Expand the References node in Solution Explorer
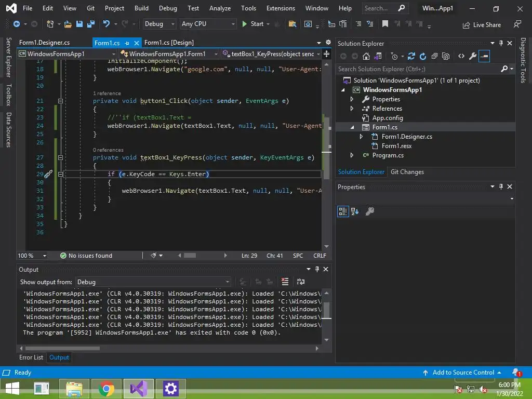Image resolution: width=532 pixels, height=399 pixels. pyautogui.click(x=352, y=109)
